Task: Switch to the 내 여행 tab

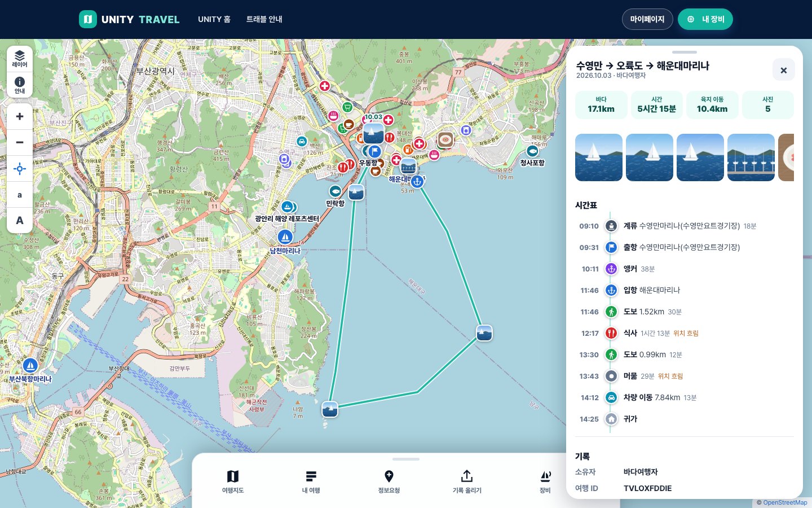Action: (x=311, y=481)
